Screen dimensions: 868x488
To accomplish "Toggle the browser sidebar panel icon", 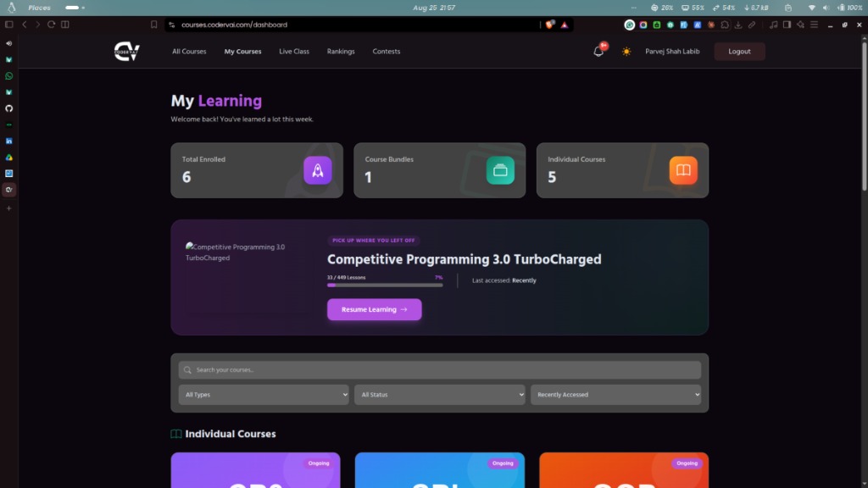I will coord(8,25).
